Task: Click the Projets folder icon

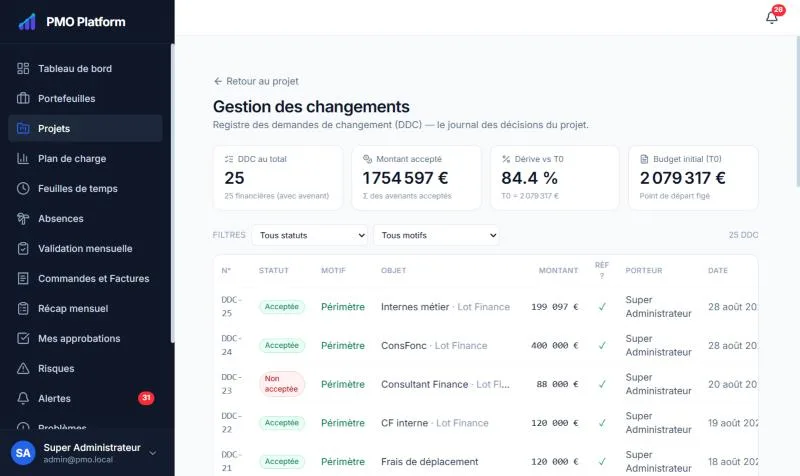Action: pos(23,129)
